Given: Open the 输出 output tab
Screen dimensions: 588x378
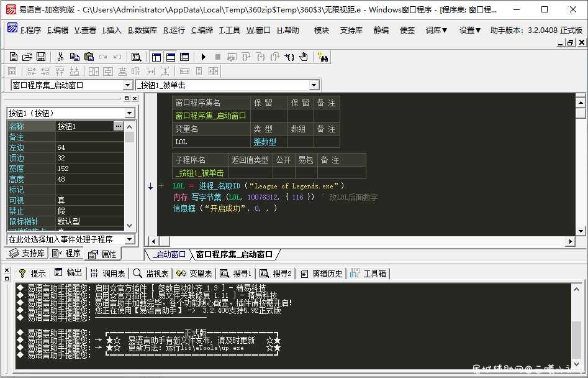Looking at the screenshot, I should pos(68,273).
